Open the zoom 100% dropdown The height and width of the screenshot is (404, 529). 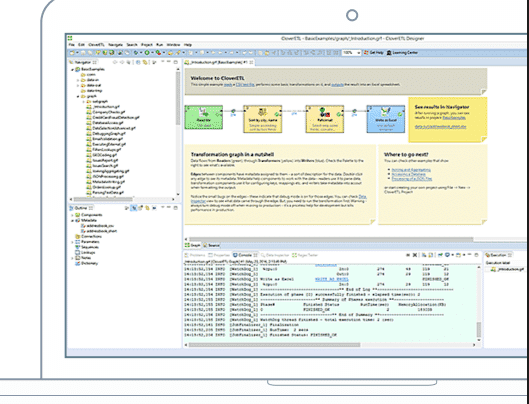358,53
